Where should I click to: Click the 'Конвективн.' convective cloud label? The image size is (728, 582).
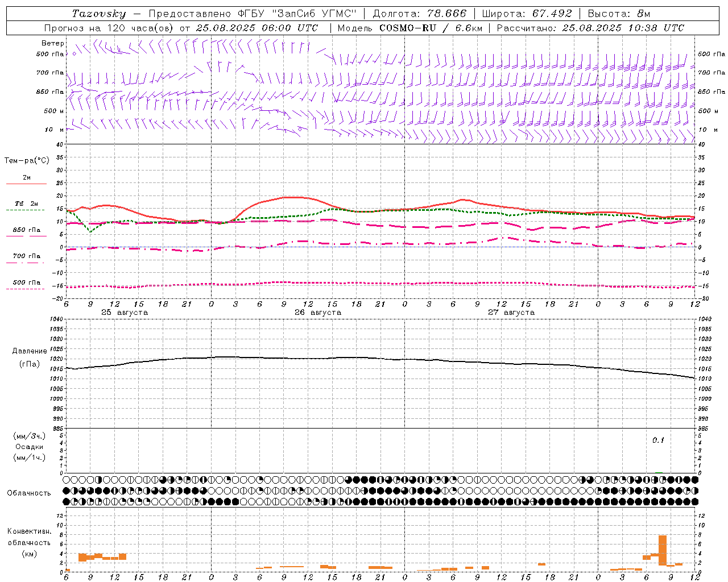29,531
